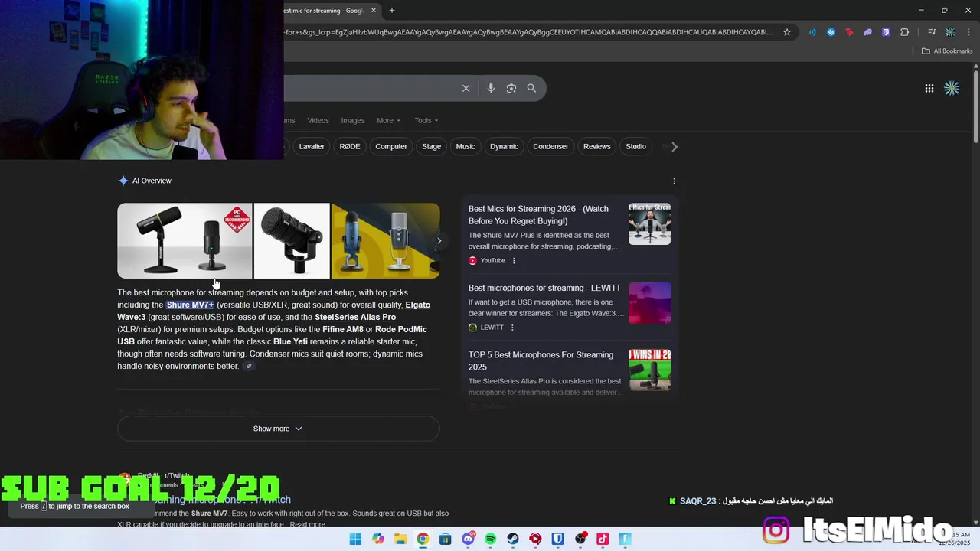Open 'Best microphones for streaming - LEWITT' link
This screenshot has height=551, width=980.
coord(544,288)
